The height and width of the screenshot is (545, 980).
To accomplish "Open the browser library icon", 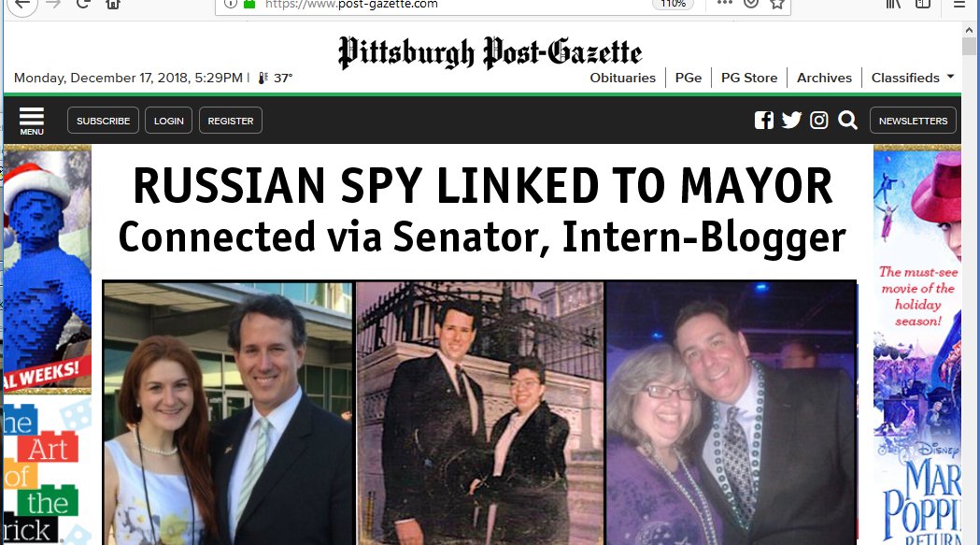I will click(x=893, y=4).
